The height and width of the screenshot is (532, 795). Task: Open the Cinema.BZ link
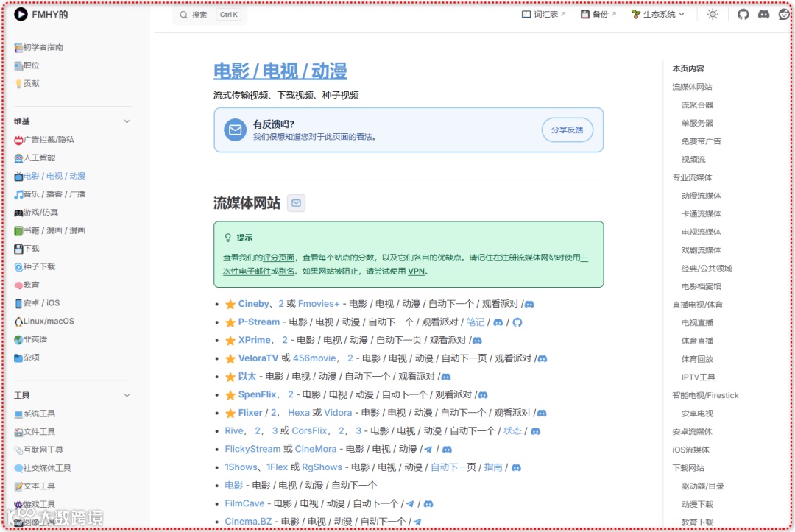pyautogui.click(x=249, y=522)
